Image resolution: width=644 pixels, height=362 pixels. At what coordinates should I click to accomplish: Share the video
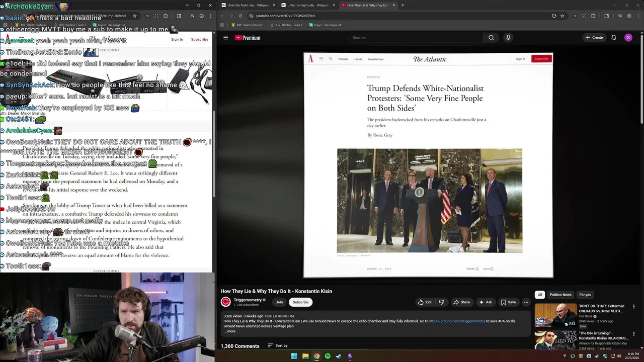[x=461, y=302]
